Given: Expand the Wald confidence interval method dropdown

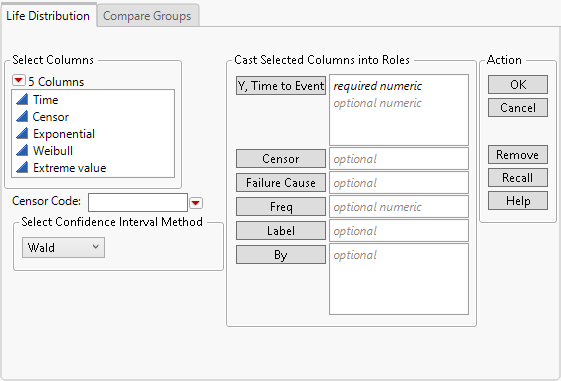Looking at the screenshot, I should point(63,247).
